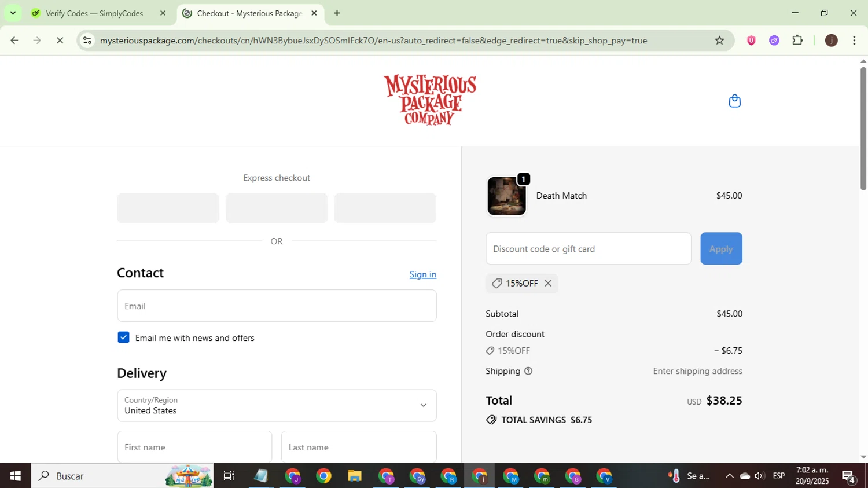Close the Checkout - Mysterious Package tab
Screen dimensions: 868x488
(x=314, y=13)
